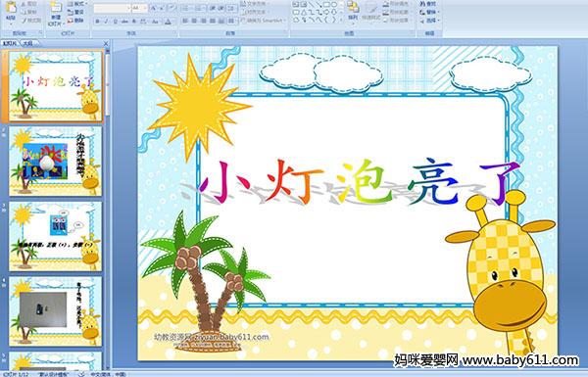Toggle Text Shadow formatting
Screen dimensions: 588x377
[x=134, y=22]
